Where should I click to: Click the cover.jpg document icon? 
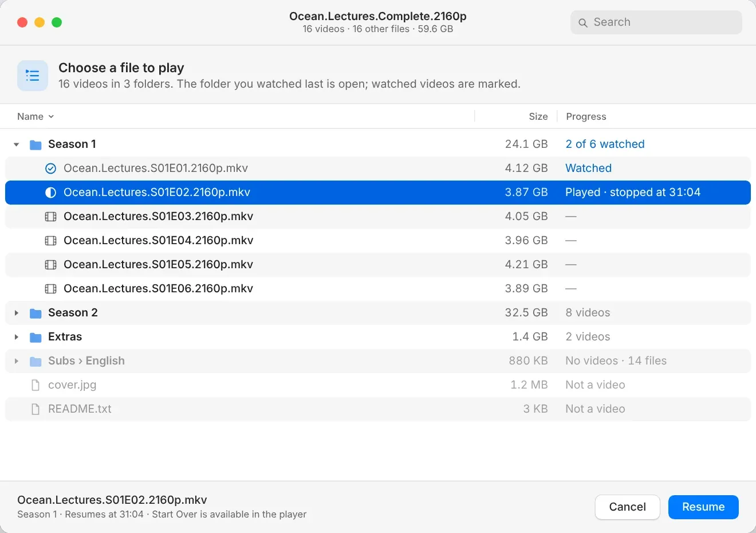(36, 385)
